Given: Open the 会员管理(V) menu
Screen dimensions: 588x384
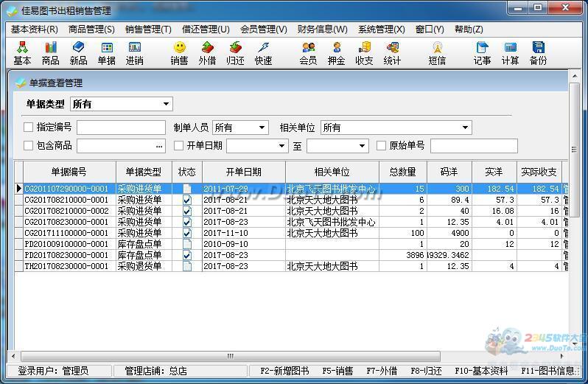Looking at the screenshot, I should [264, 29].
